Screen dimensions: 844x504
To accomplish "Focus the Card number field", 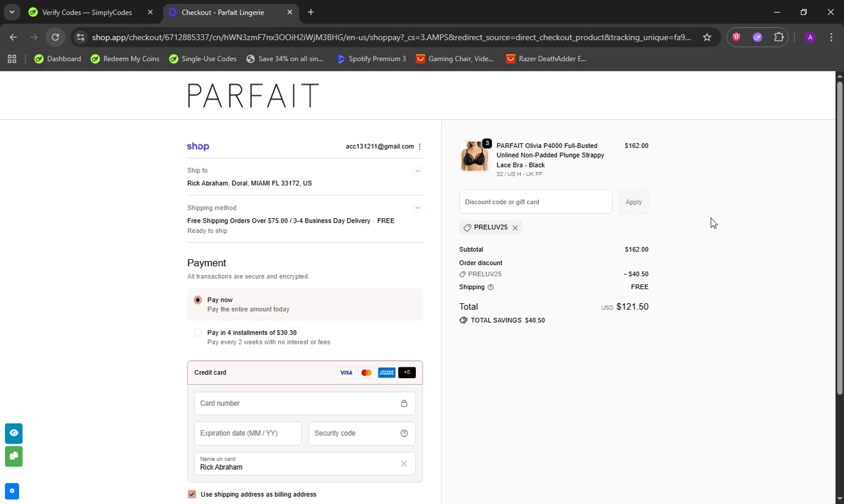I will 305,403.
